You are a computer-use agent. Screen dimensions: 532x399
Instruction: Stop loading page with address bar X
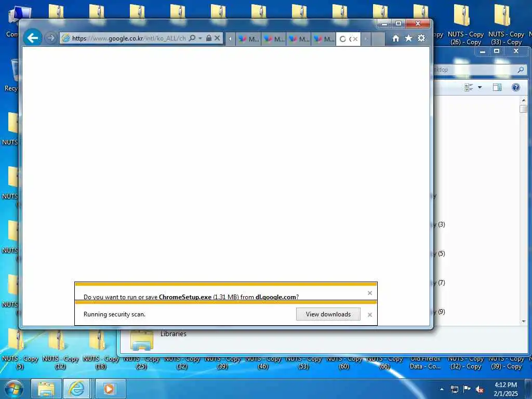(218, 38)
